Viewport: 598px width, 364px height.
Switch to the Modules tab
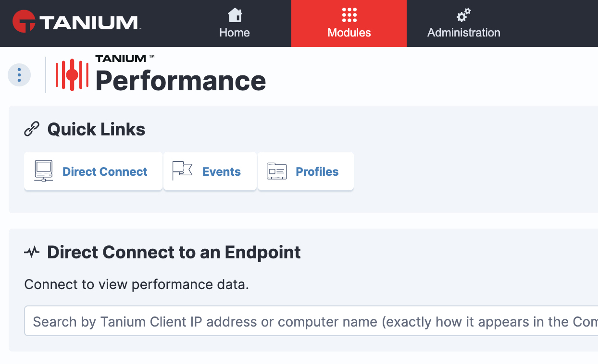[x=349, y=24]
